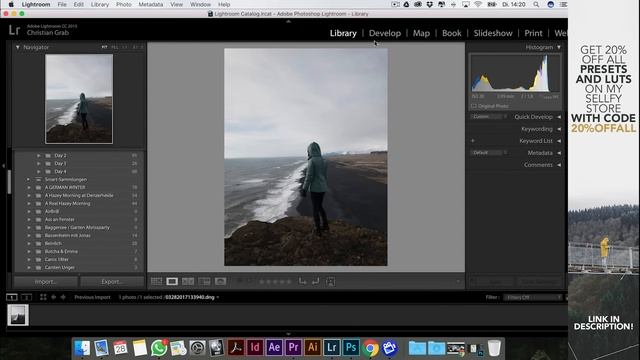Show second window display button 2
The height and width of the screenshot is (360, 640).
26,297
